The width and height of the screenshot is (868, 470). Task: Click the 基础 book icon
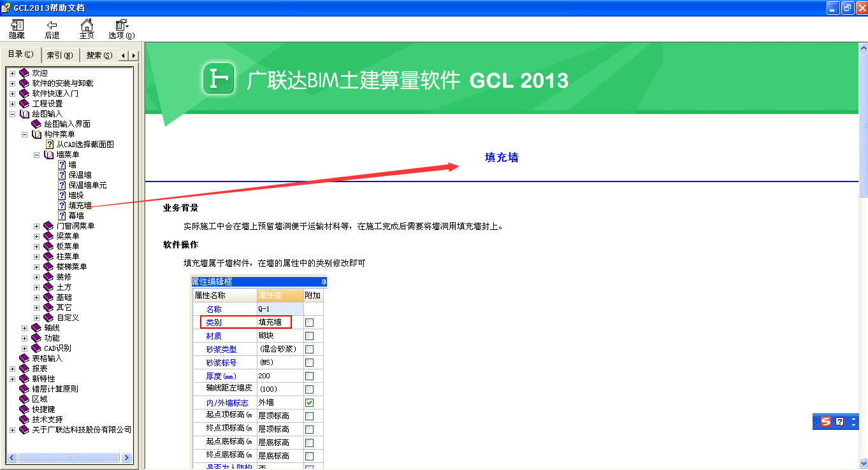coord(48,297)
